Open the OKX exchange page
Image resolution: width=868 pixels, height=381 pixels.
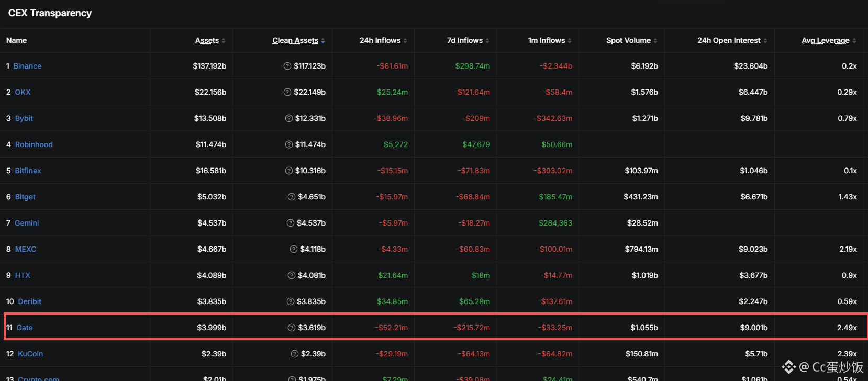(23, 92)
